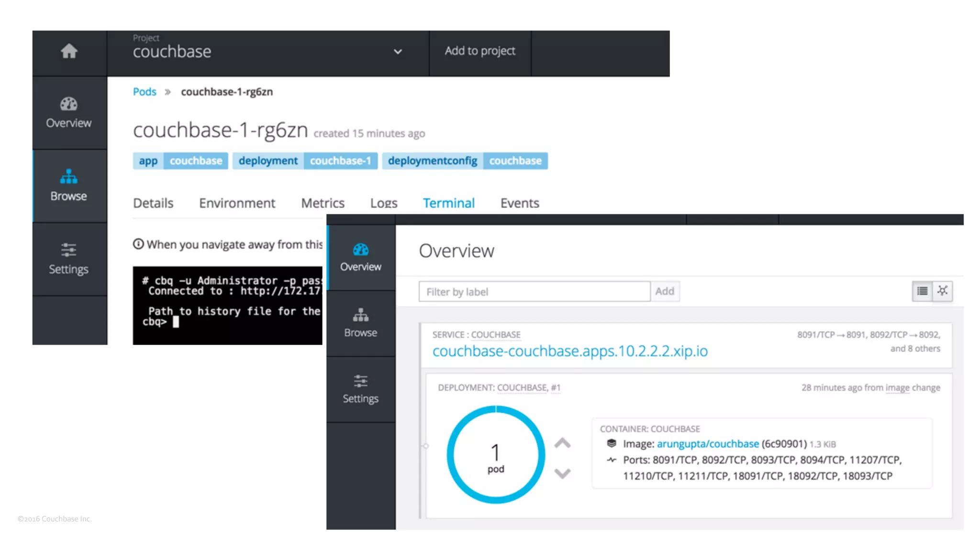Switch to list view icon
The height and width of the screenshot is (551, 980).
coord(922,291)
